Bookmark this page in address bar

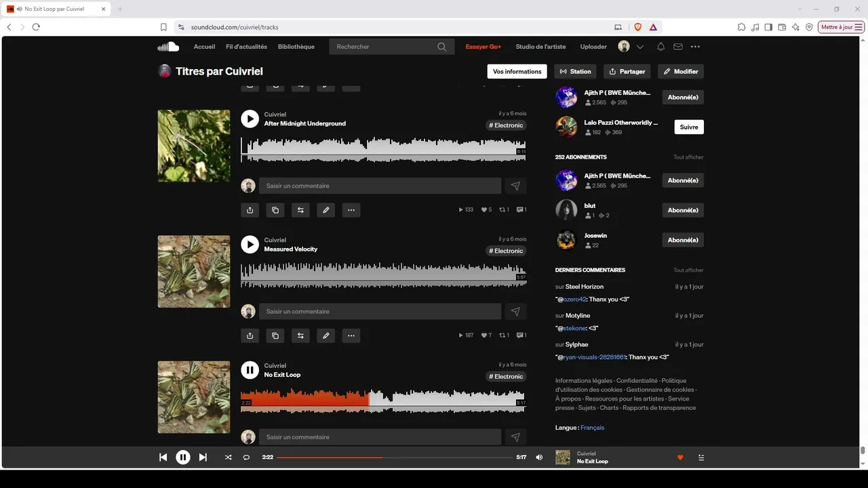163,27
